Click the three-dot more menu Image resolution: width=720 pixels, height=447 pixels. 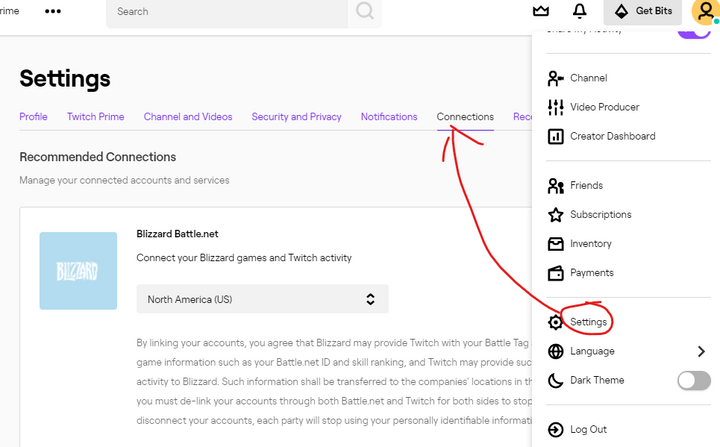[53, 11]
